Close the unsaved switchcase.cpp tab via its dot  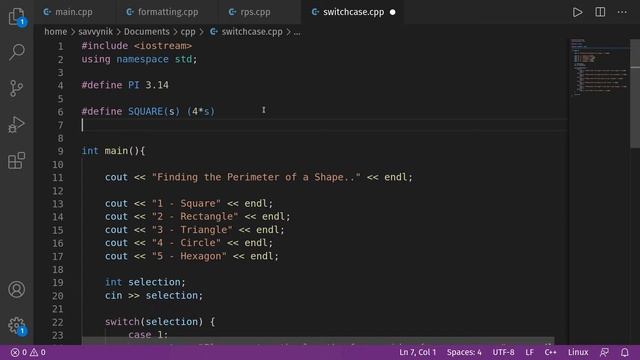(x=393, y=12)
